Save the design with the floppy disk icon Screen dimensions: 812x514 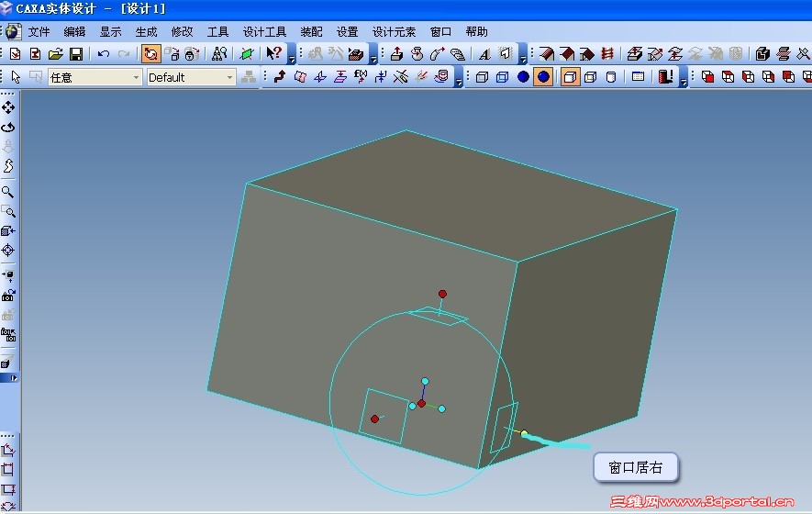(x=76, y=54)
